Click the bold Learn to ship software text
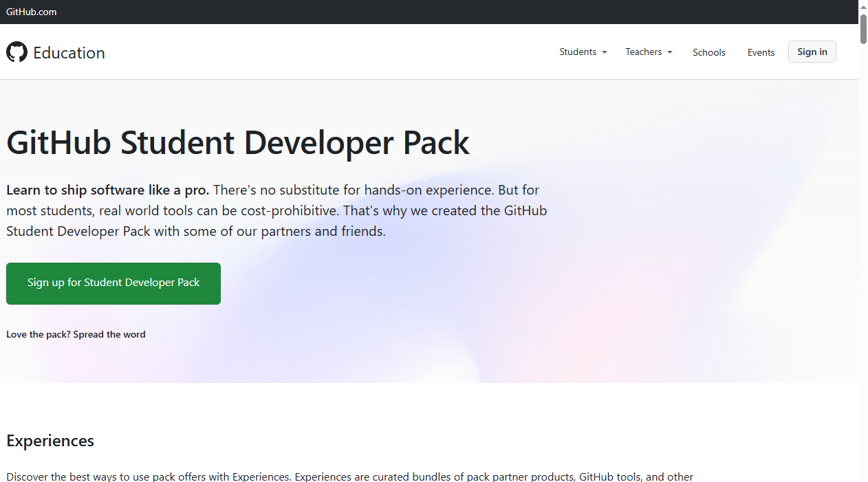 [107, 190]
